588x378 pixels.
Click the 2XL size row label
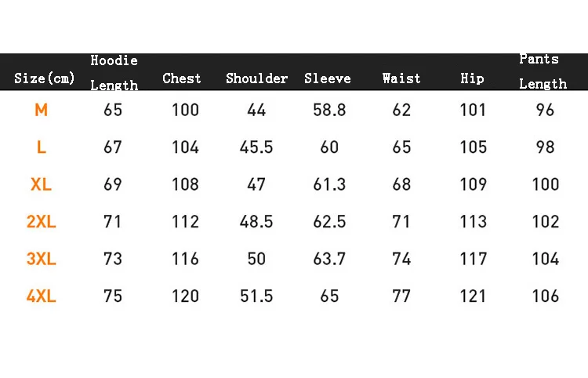pos(41,222)
